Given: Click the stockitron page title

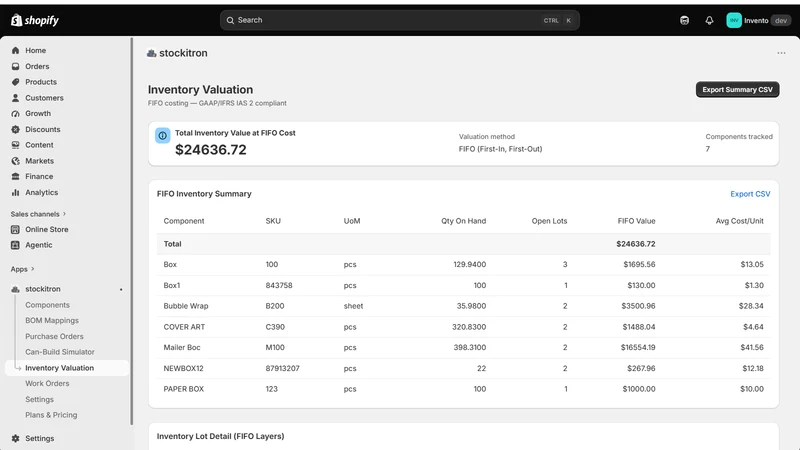Looking at the screenshot, I should coord(183,53).
